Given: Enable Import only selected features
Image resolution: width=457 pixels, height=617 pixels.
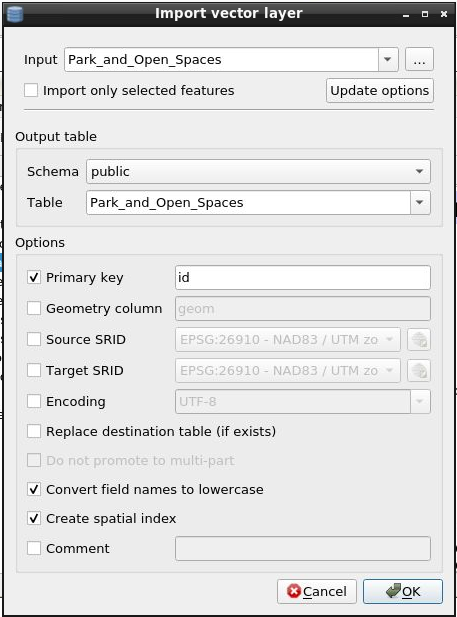Looking at the screenshot, I should click(31, 90).
